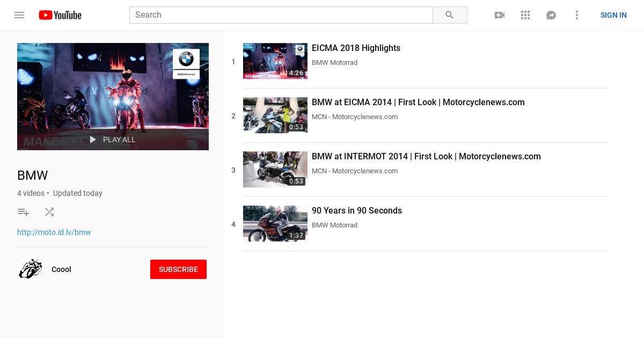
Task: Click the SIGN IN link
Action: [613, 15]
